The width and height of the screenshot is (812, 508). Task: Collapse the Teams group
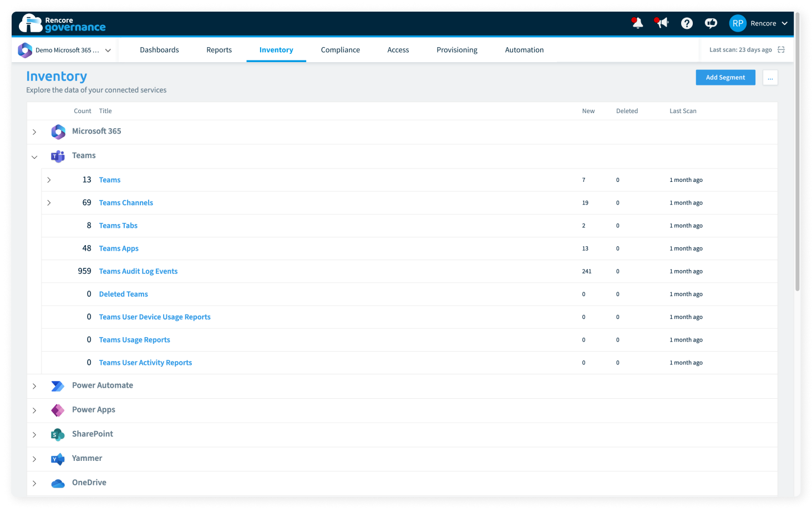pyautogui.click(x=34, y=157)
